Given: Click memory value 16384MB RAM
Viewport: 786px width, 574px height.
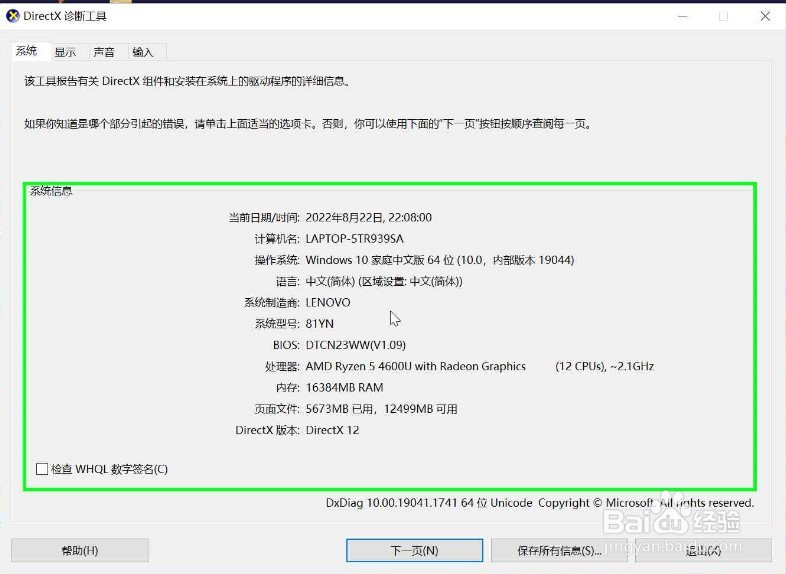Looking at the screenshot, I should coord(344,388).
